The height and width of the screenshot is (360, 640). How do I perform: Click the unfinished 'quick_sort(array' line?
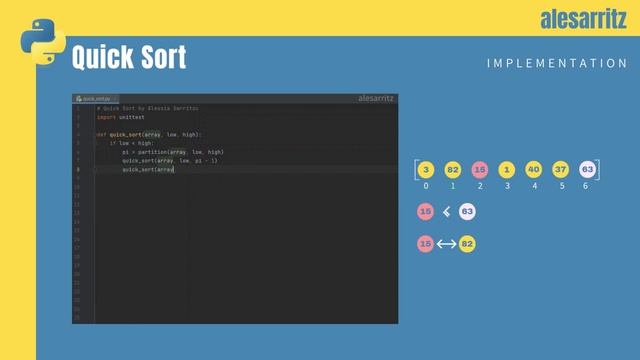click(x=148, y=169)
